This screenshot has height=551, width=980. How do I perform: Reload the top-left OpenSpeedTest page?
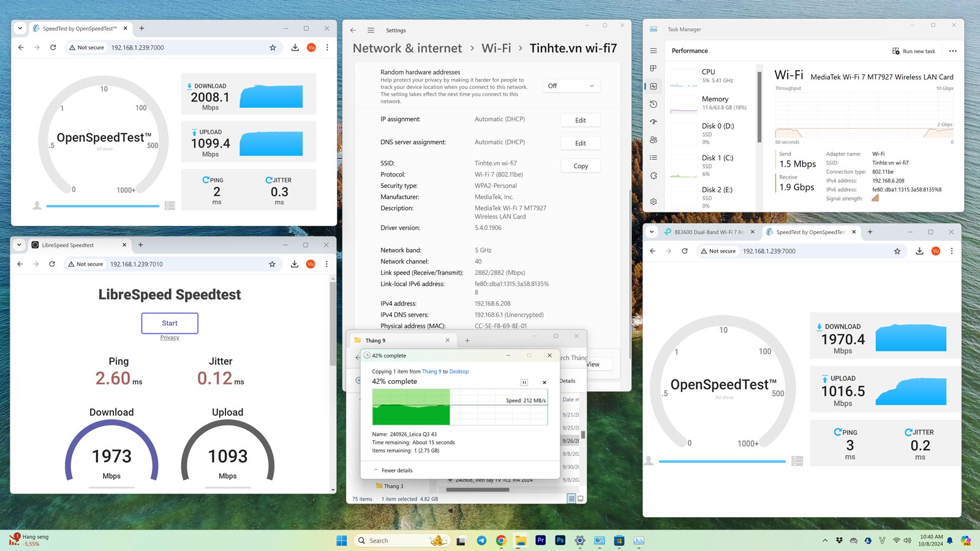point(53,47)
